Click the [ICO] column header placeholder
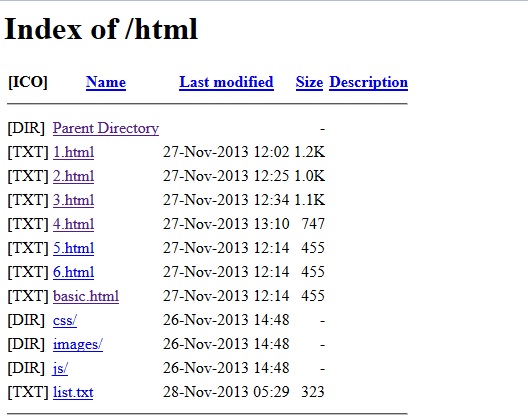Screen dimensions: 528x417 [x=28, y=83]
